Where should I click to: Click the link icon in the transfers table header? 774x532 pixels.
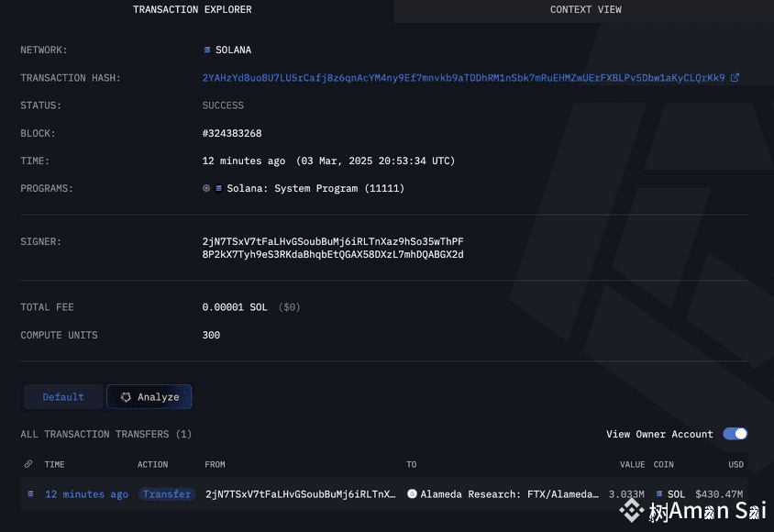point(27,464)
